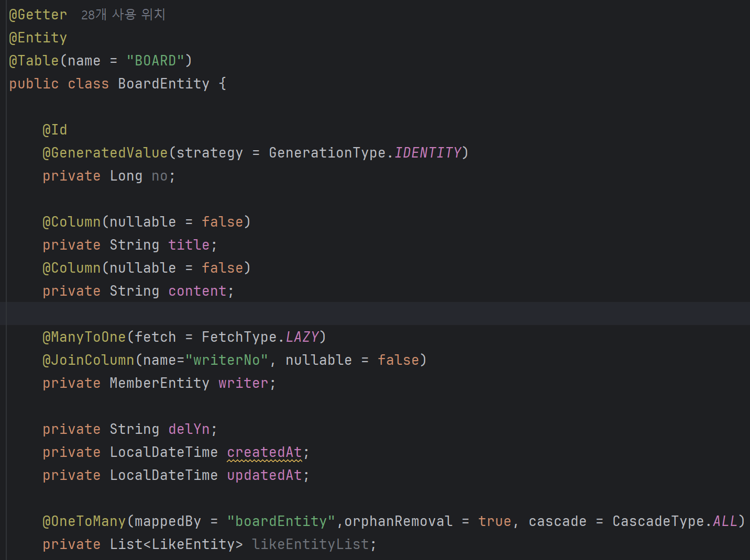Click the LikeEntity generic type

point(193,544)
